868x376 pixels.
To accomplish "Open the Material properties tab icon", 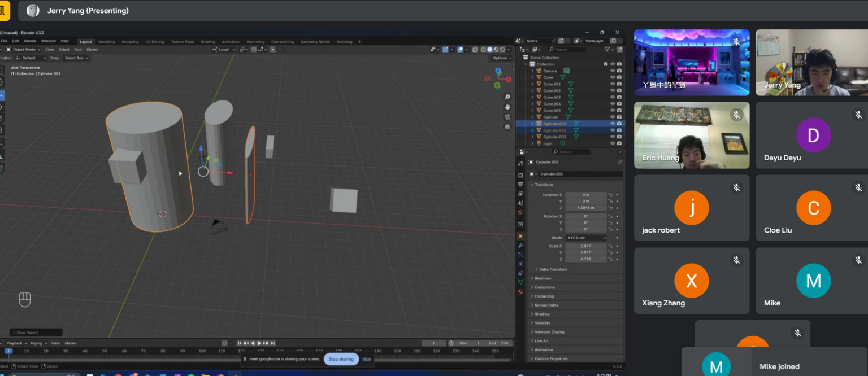I will [x=520, y=292].
